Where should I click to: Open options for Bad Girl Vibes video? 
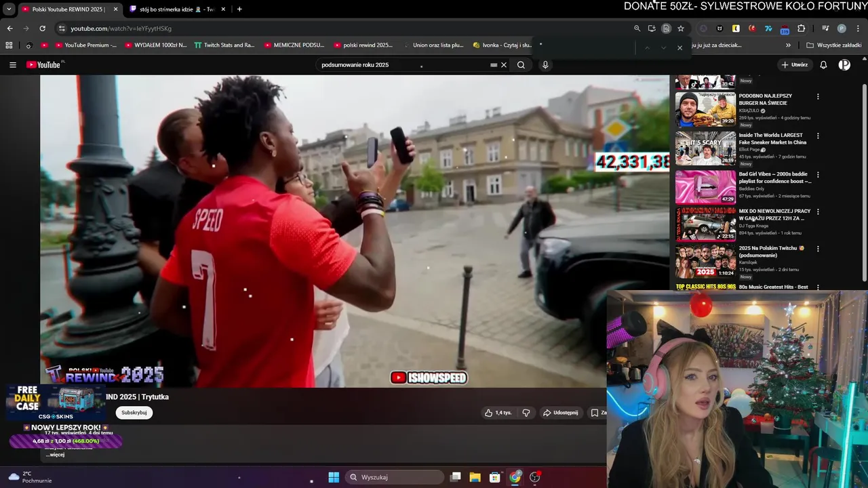pos(818,174)
